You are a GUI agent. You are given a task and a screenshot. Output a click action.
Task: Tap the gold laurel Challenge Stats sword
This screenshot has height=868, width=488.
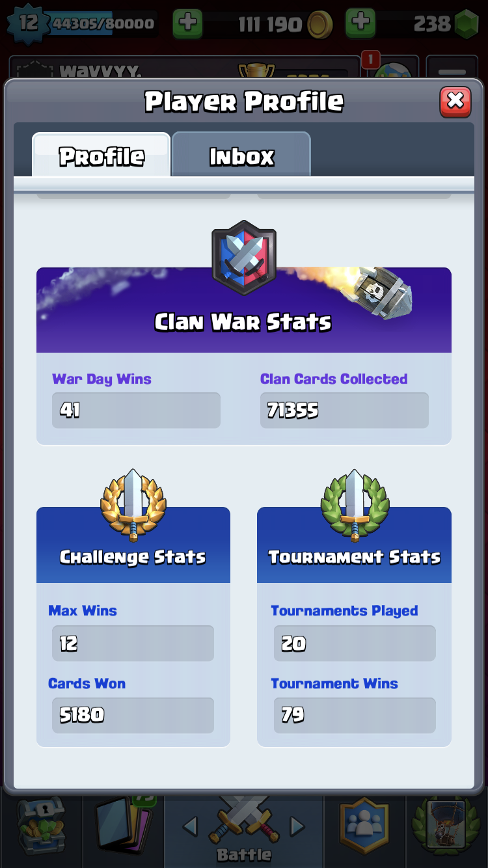[133, 505]
